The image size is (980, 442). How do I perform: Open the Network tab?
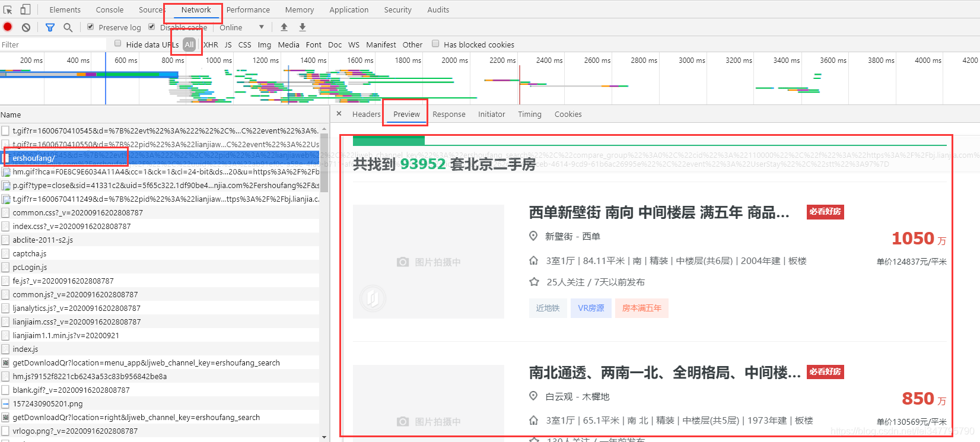point(196,9)
